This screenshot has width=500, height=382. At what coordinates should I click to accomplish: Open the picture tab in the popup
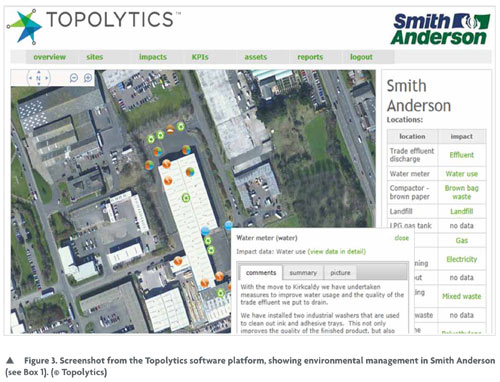coord(340,273)
